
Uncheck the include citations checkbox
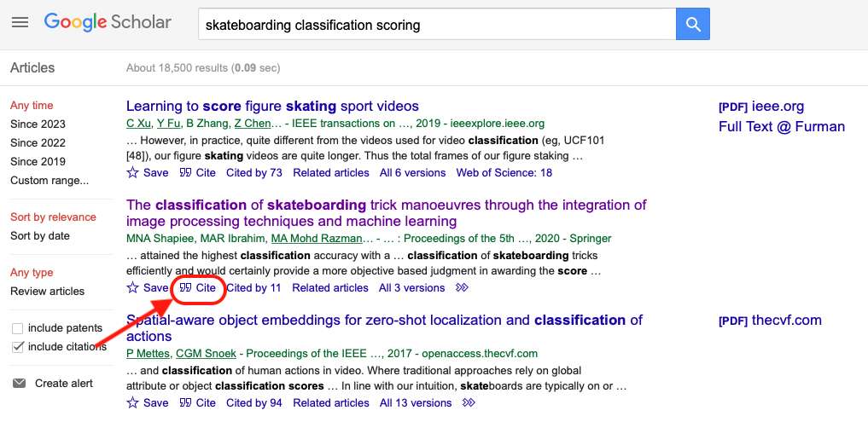18,347
